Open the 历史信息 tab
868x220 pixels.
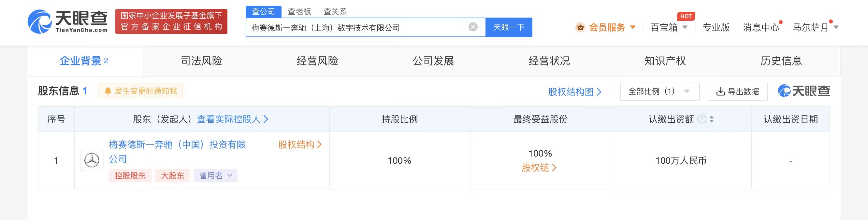point(781,61)
